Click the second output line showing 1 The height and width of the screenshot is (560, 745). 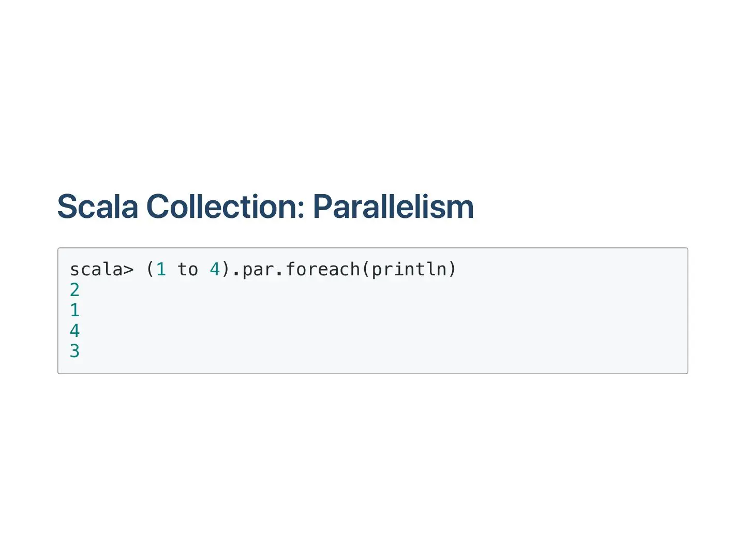point(75,311)
